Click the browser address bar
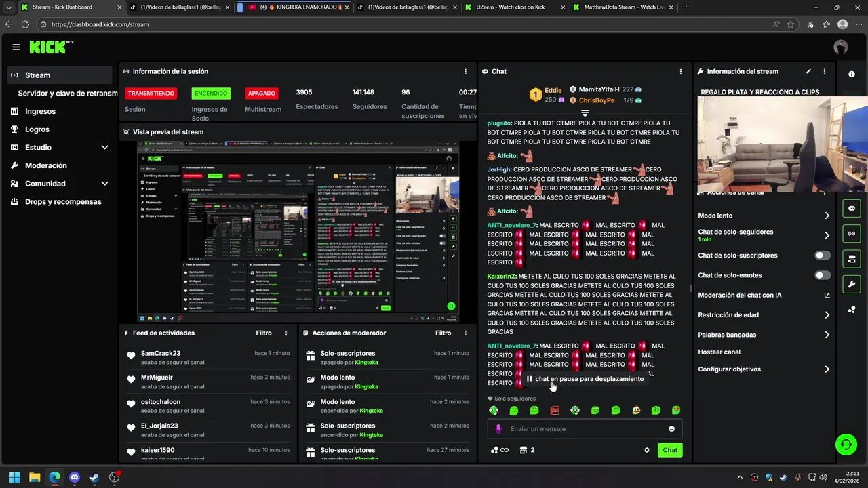Image resolution: width=868 pixels, height=488 pixels. pyautogui.click(x=407, y=24)
